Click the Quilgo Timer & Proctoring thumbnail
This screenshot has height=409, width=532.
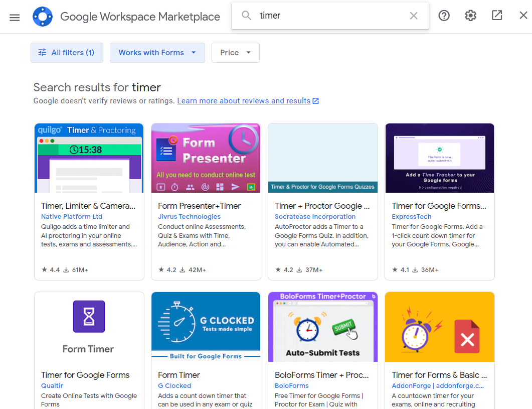(89, 158)
